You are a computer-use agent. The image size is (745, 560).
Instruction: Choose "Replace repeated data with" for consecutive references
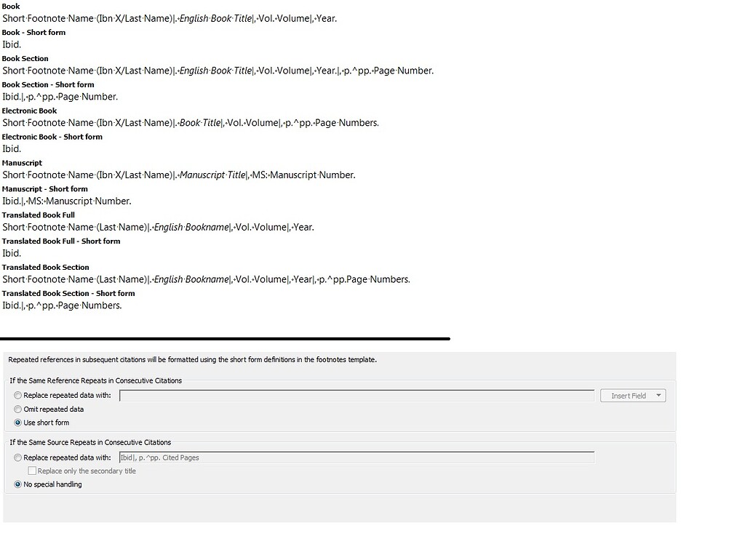coord(17,395)
